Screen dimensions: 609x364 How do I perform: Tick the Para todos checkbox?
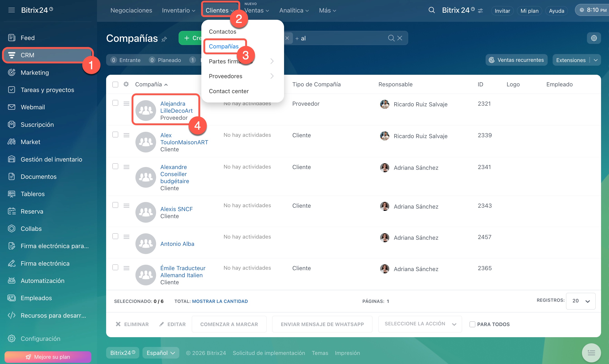tap(472, 324)
